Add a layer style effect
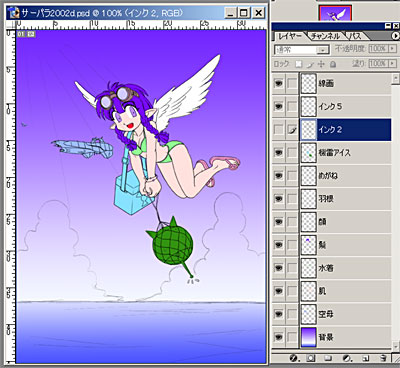Screen dimensions: 400x368 (294, 358)
